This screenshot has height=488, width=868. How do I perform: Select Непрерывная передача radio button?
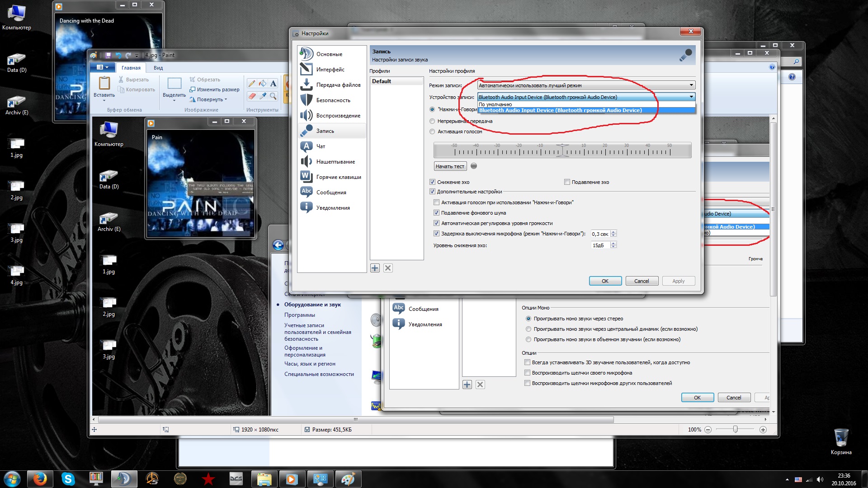click(432, 121)
